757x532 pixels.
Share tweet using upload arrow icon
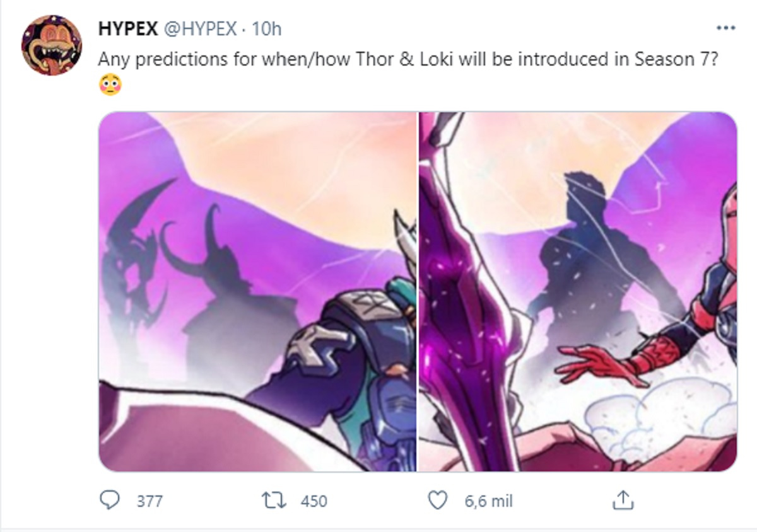coord(622,501)
